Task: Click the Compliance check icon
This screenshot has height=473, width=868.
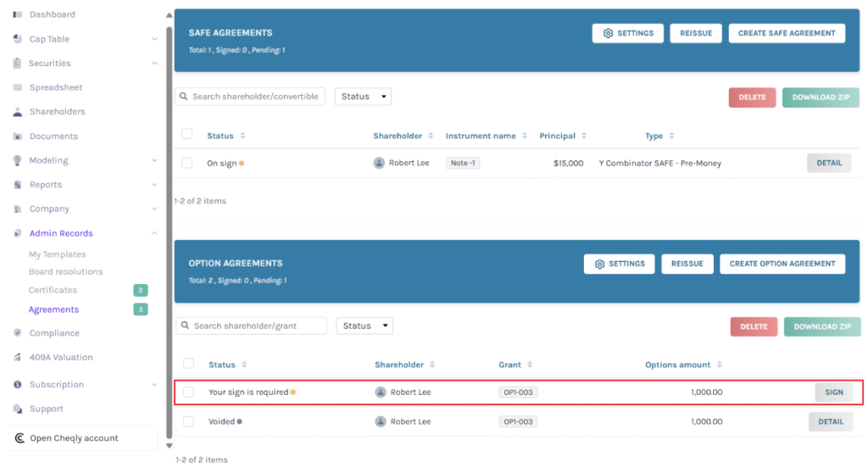Action: pos(17,333)
